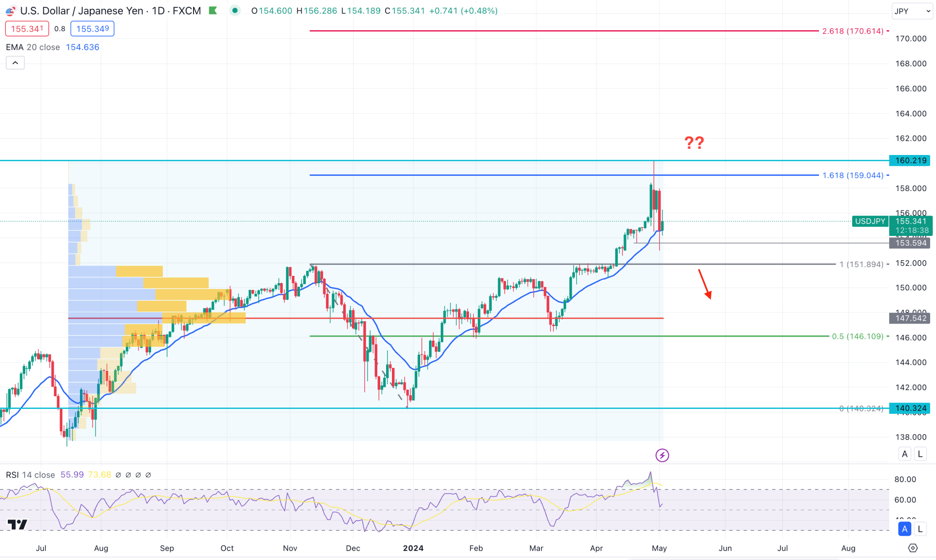Click the change +0.741 (+0.48%) text

point(463,11)
